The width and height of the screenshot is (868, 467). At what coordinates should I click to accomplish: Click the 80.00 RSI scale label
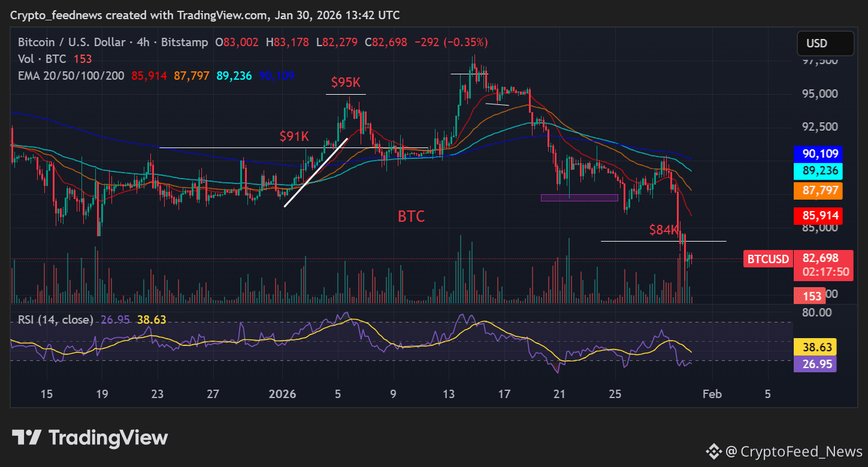click(815, 312)
